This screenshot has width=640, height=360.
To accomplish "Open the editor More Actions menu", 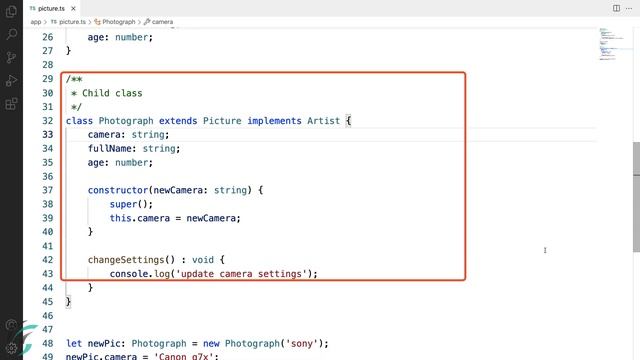I will pos(629,8).
